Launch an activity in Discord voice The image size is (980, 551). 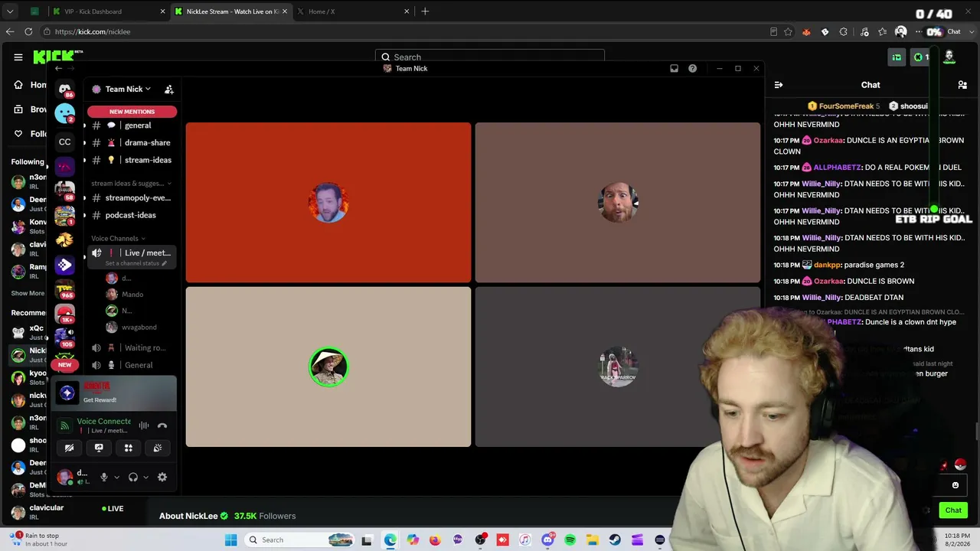[x=129, y=448]
